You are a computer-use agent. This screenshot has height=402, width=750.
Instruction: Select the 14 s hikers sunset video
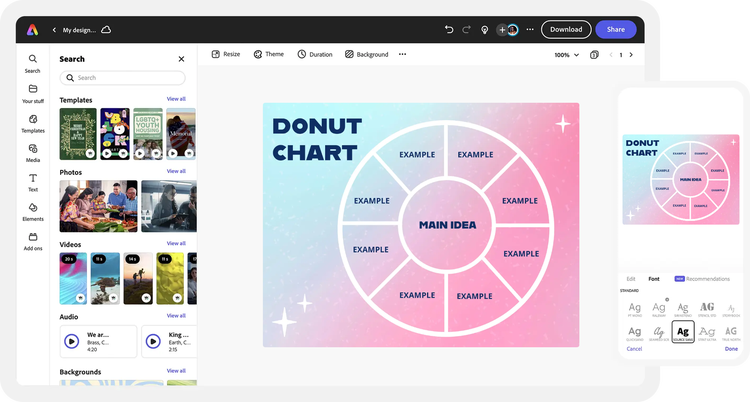pyautogui.click(x=138, y=279)
